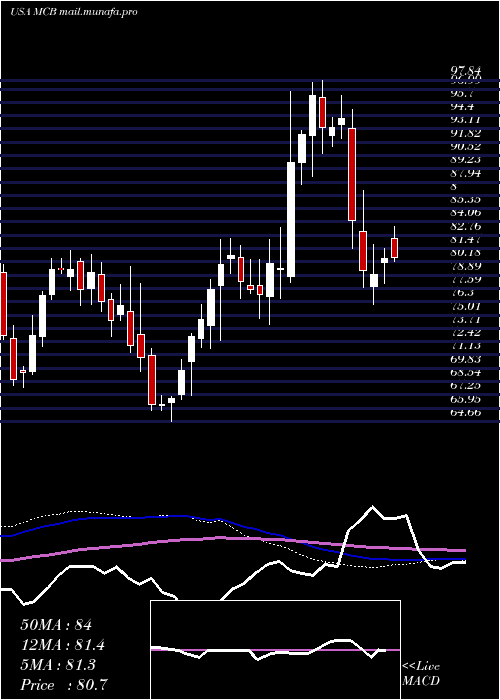Click the 71.13 price level label
Image resolution: width=500 pixels, height=700 pixels.
click(x=466, y=346)
